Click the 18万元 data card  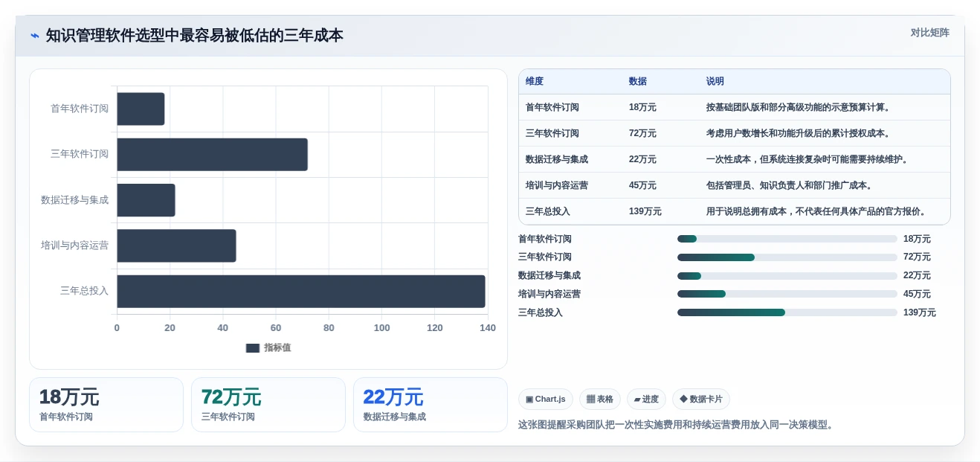106,405
